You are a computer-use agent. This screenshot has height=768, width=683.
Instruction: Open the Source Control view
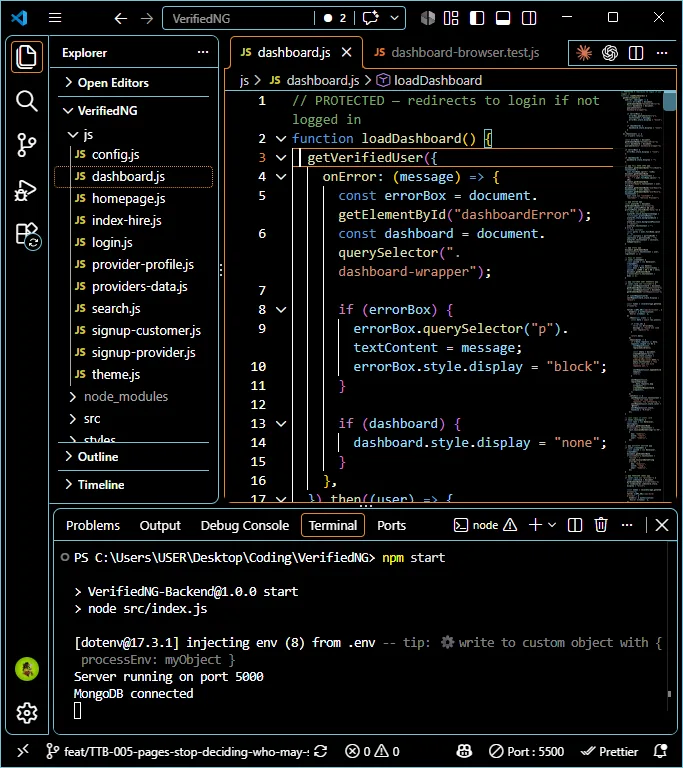26,145
